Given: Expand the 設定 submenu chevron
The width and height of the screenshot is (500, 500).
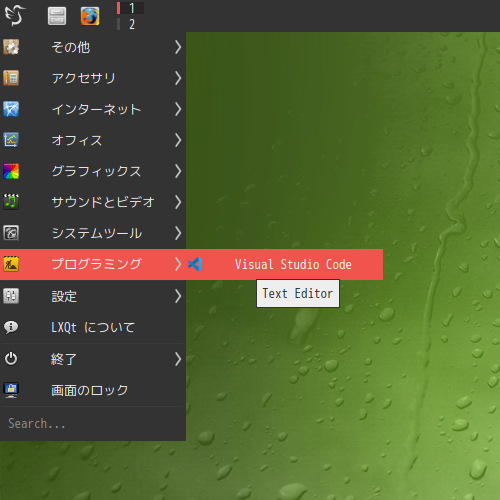Looking at the screenshot, I should (x=178, y=296).
